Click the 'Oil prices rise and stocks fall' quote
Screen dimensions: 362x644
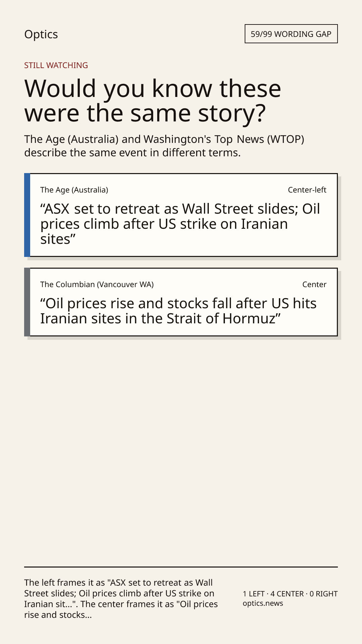click(x=178, y=311)
